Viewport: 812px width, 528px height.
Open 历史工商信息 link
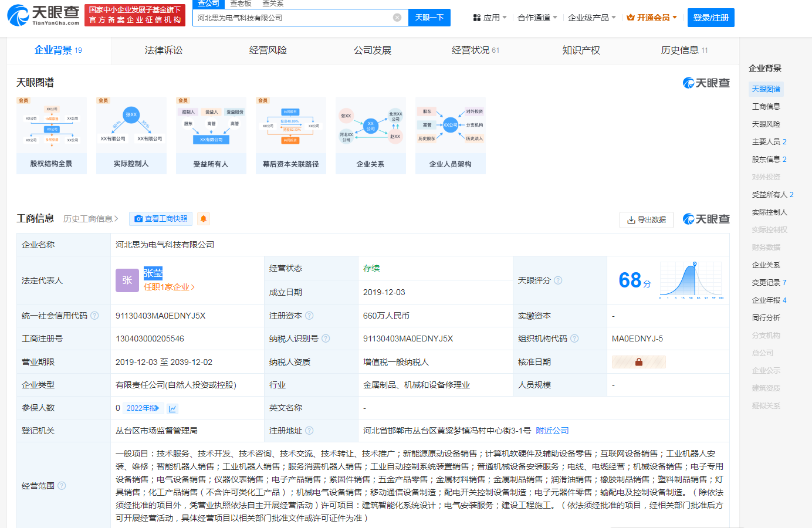tap(91, 219)
